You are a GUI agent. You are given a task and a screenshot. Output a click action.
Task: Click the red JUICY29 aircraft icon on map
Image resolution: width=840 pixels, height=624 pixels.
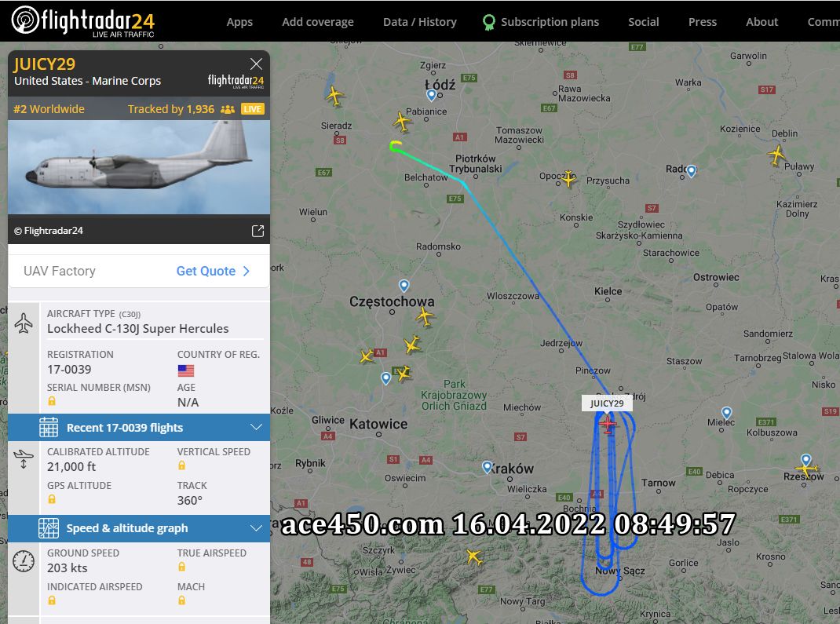tap(608, 424)
